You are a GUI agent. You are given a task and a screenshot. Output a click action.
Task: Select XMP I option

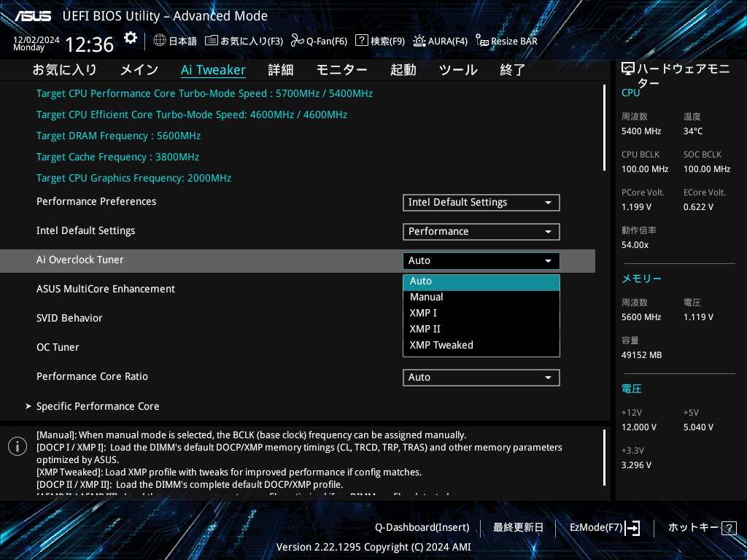pyautogui.click(x=481, y=314)
